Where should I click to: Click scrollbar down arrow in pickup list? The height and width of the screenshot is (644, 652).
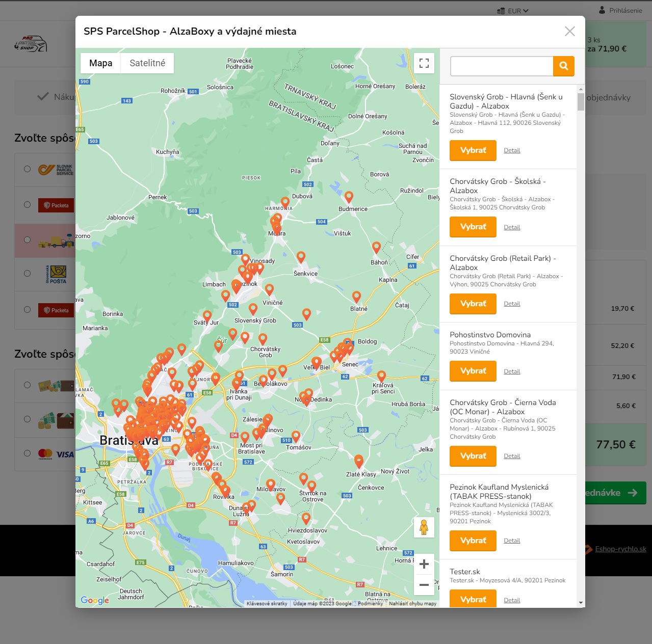point(581,603)
